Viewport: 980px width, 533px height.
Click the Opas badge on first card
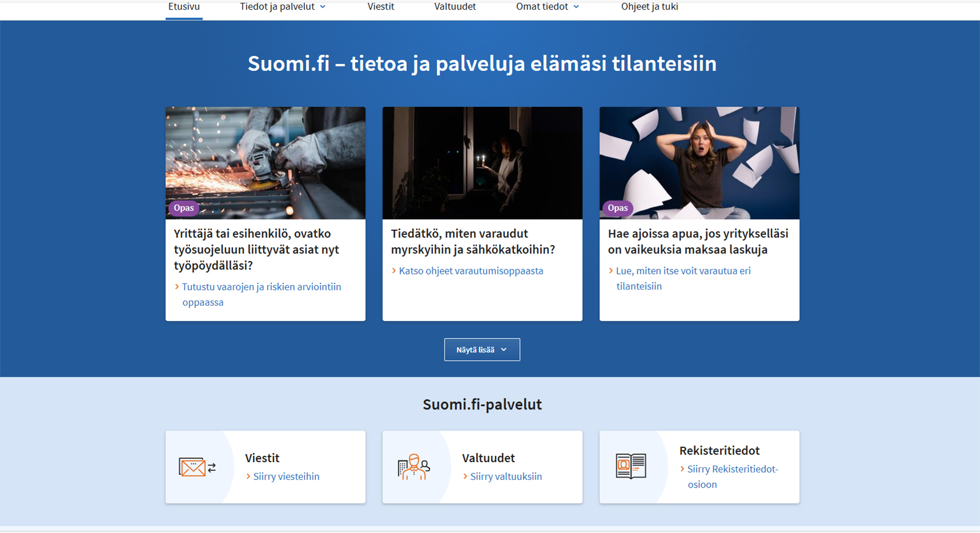tap(183, 208)
